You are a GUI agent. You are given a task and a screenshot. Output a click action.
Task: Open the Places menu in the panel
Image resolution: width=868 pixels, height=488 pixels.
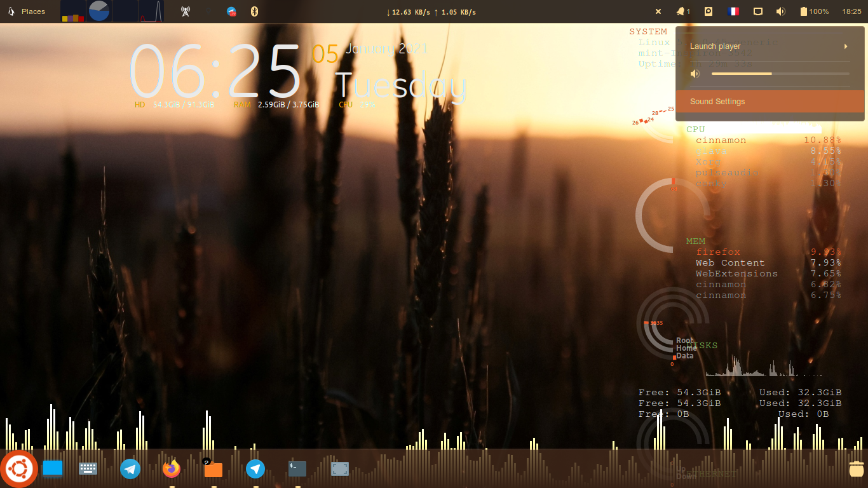click(33, 11)
